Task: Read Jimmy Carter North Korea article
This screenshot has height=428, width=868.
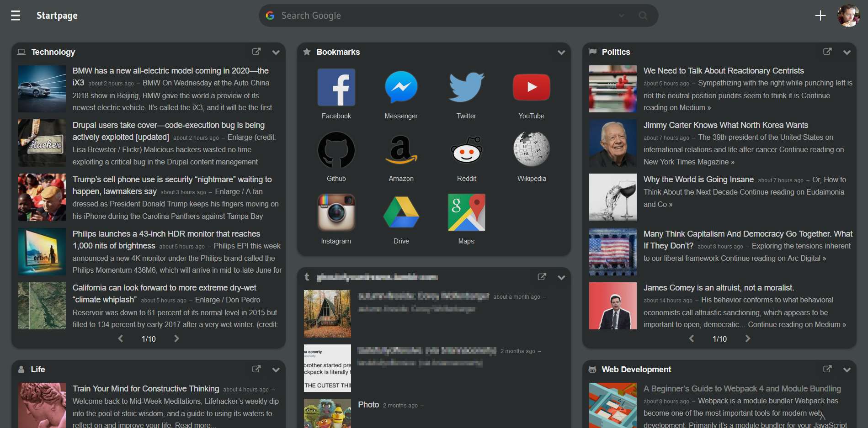Action: [x=725, y=125]
